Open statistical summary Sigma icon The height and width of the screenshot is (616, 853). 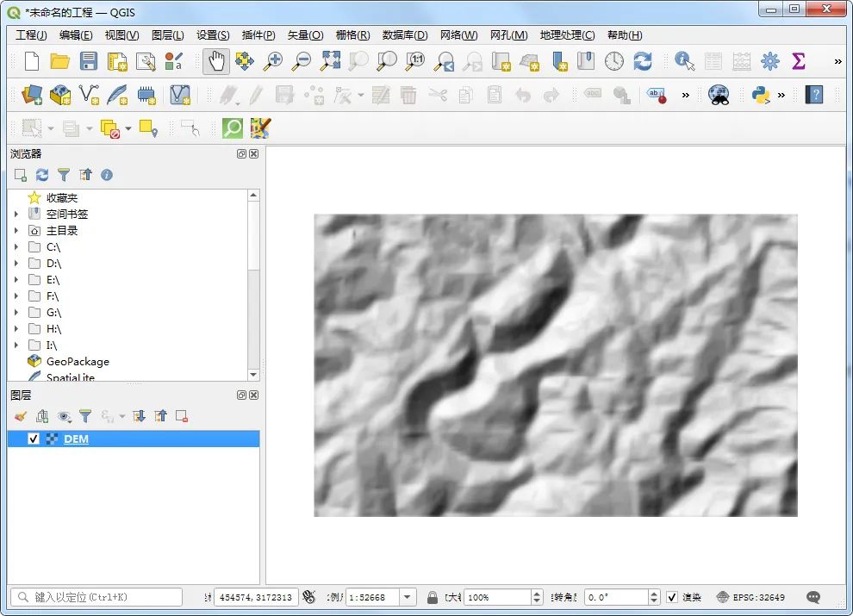click(x=799, y=61)
